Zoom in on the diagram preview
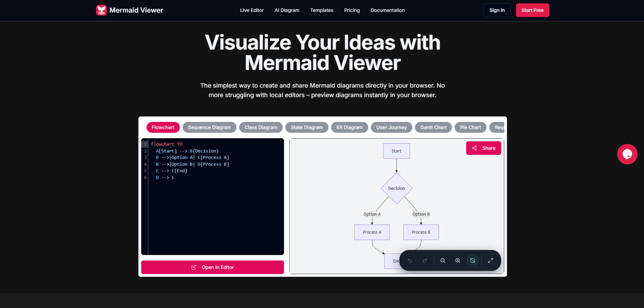The width and height of the screenshot is (644, 308). tap(458, 260)
